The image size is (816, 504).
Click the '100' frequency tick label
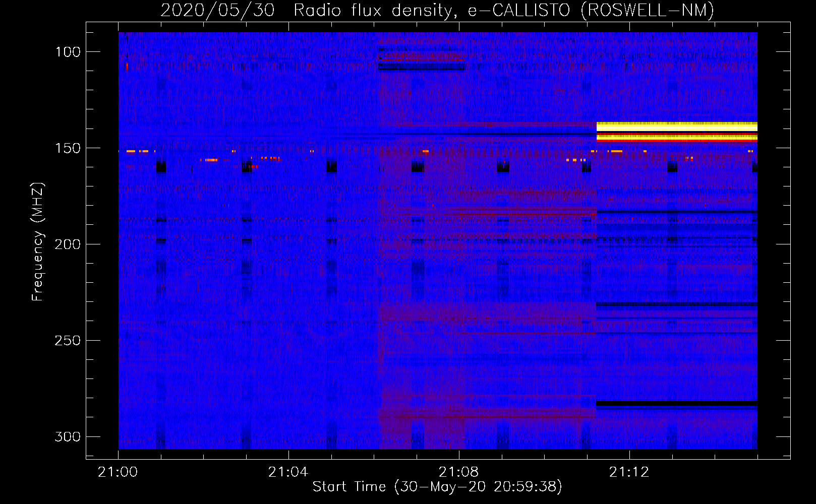pyautogui.click(x=68, y=52)
